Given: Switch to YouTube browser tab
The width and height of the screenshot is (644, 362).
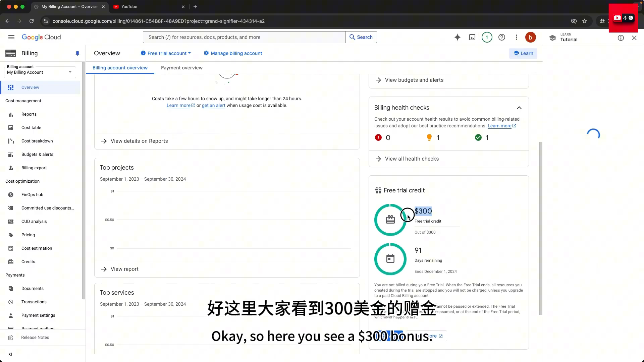Looking at the screenshot, I should (149, 6).
